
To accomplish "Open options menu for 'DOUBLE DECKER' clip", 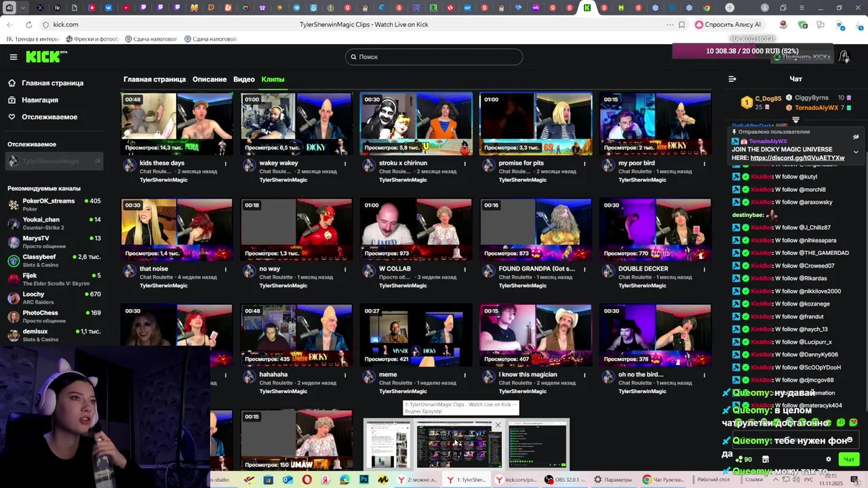I will (704, 269).
